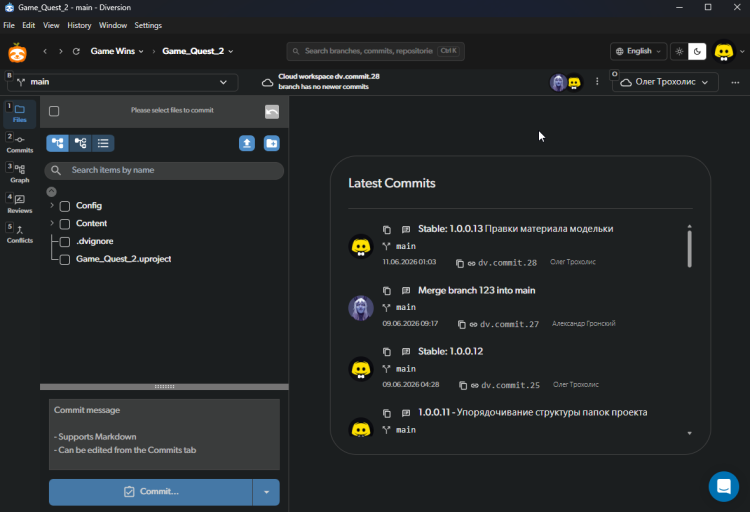Copy dv.commit.25 ID icon
This screenshot has height=512, width=750.
click(463, 385)
